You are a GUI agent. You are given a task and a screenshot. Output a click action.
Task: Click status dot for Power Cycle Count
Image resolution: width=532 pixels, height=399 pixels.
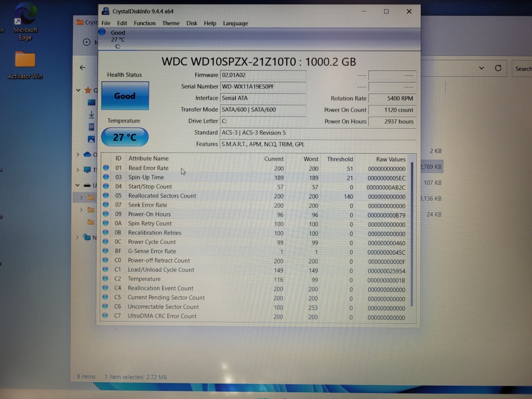[x=106, y=241]
